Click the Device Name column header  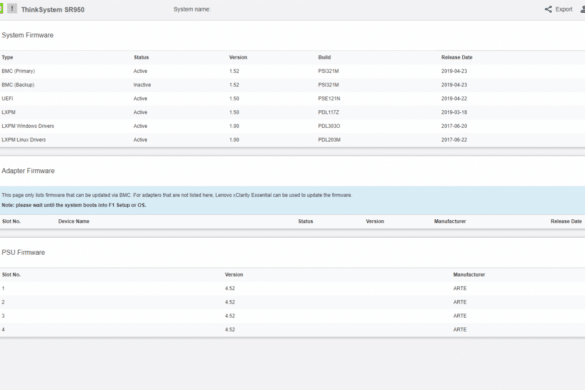(73, 221)
